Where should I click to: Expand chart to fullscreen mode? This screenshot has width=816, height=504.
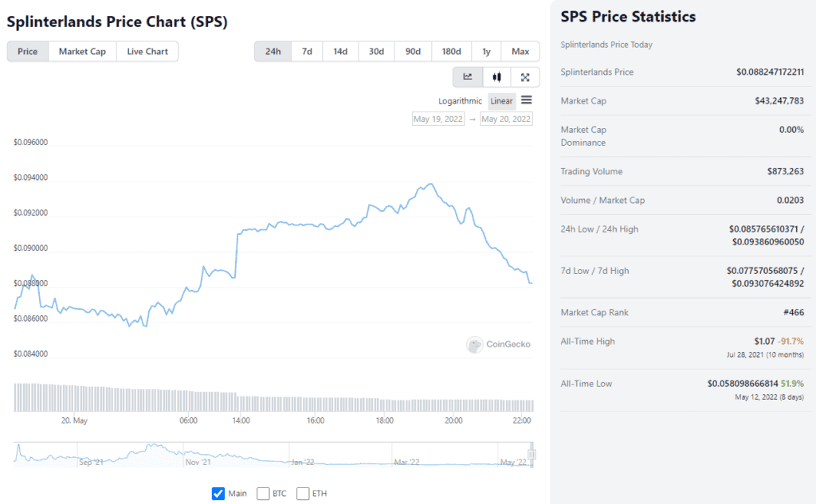(524, 77)
